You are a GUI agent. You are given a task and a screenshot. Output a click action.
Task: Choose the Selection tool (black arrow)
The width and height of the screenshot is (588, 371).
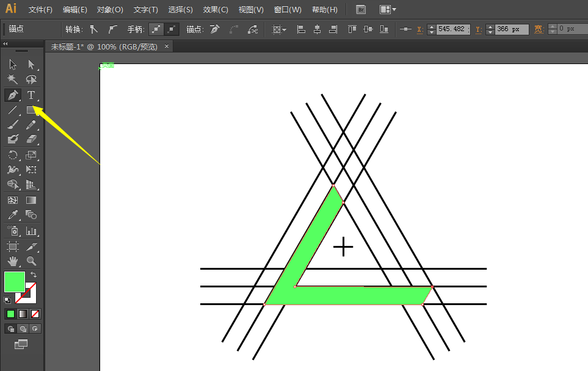click(13, 65)
